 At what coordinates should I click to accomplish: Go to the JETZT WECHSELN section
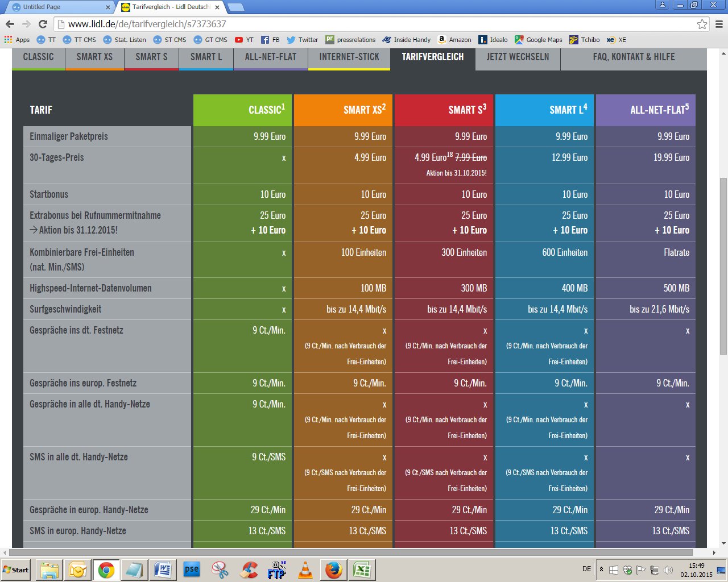tap(518, 57)
